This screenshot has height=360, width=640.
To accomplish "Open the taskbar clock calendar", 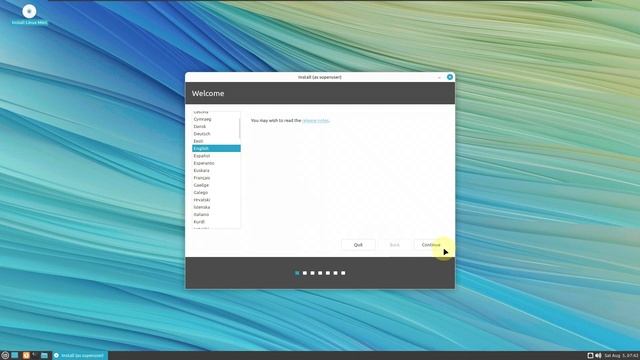I will 621,356.
